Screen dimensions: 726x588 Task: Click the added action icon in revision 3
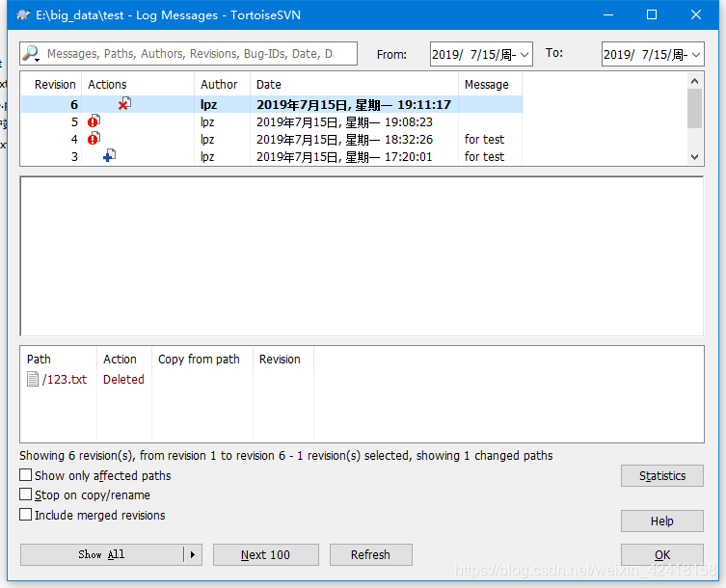click(109, 155)
